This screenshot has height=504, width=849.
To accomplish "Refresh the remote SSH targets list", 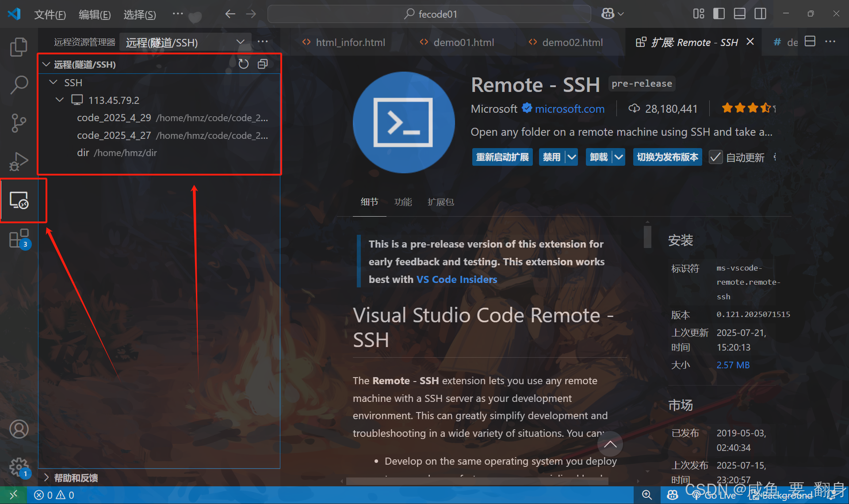I will tap(243, 64).
